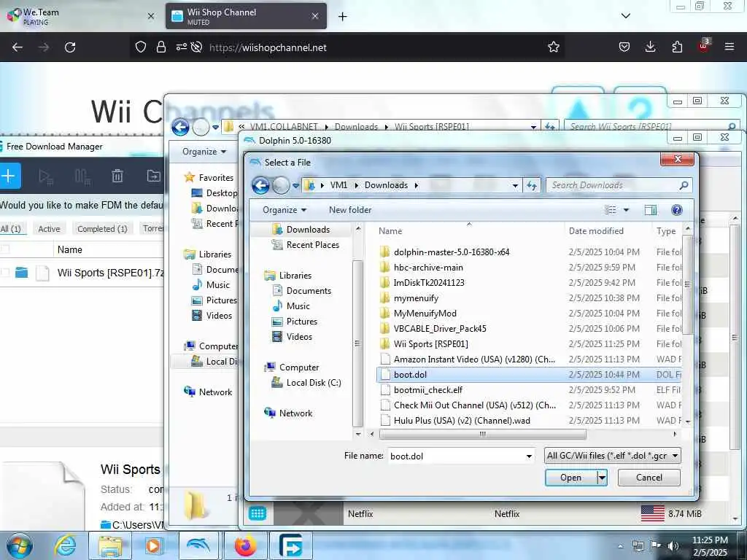Save to Pocket icon in Firefox toolbar
This screenshot has width=747, height=560.
tap(624, 47)
